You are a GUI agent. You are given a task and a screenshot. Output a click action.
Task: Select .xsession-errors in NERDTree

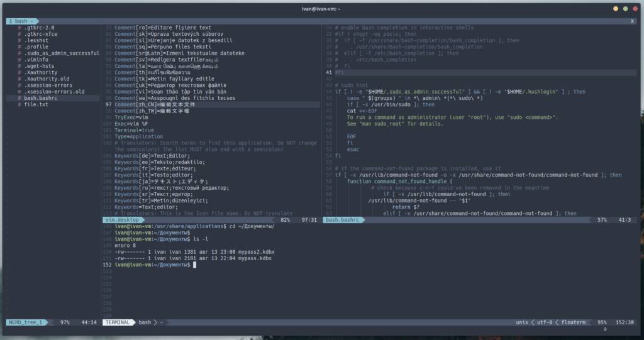pyautogui.click(x=48, y=85)
